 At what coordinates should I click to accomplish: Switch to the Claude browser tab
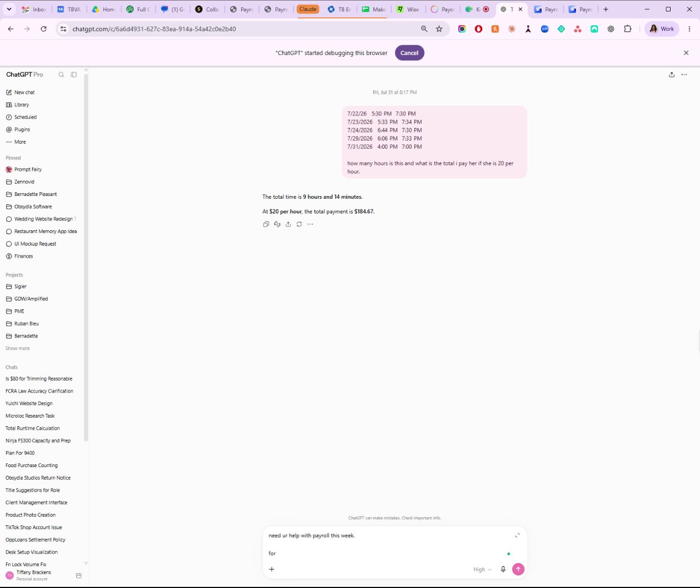pos(308,9)
